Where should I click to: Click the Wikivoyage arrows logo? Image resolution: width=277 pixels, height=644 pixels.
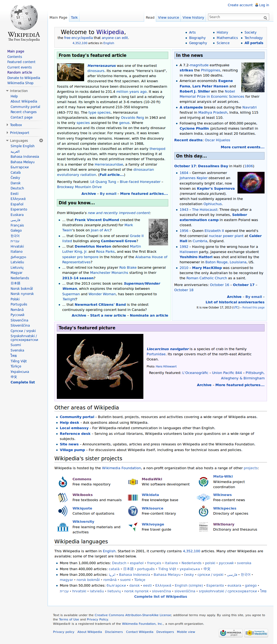133,527
